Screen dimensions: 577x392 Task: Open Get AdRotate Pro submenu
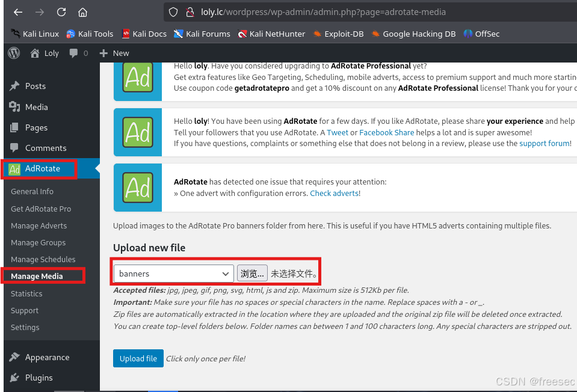(x=41, y=209)
